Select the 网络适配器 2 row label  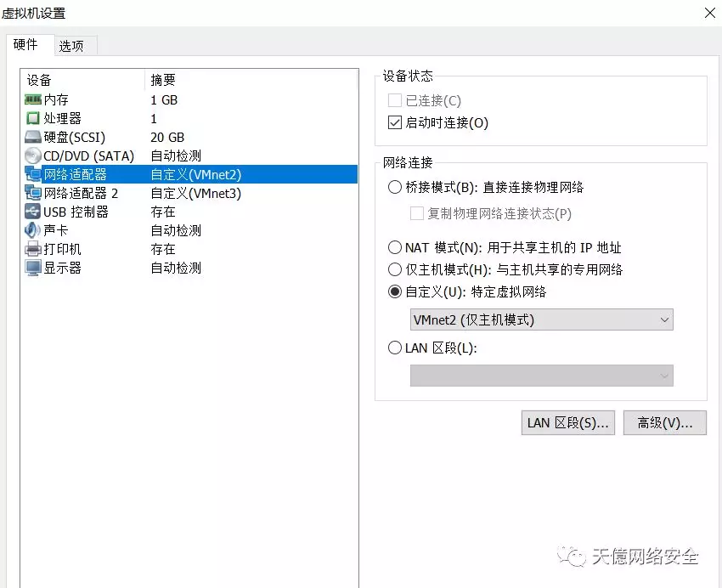[x=81, y=193]
